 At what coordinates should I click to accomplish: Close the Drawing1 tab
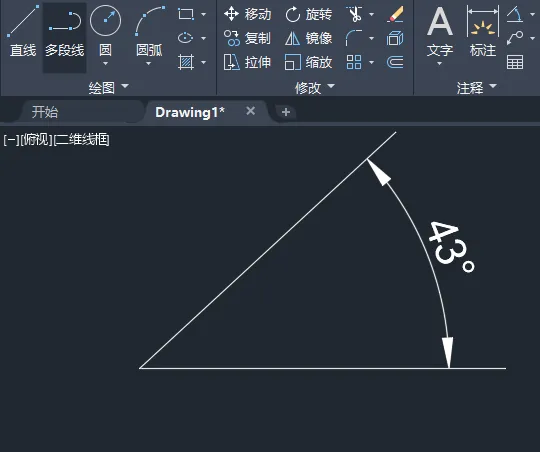251,111
